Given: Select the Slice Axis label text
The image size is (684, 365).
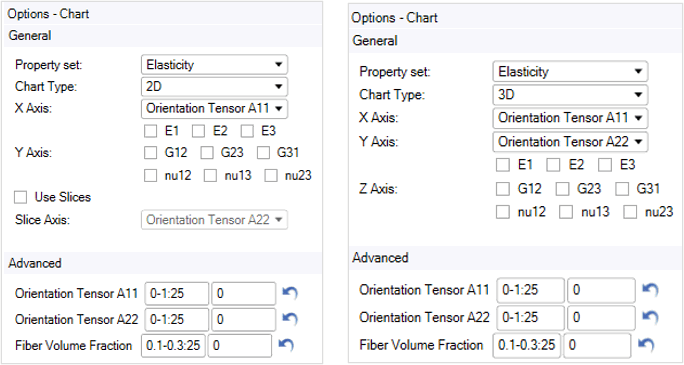Looking at the screenshot, I should coord(42,220).
